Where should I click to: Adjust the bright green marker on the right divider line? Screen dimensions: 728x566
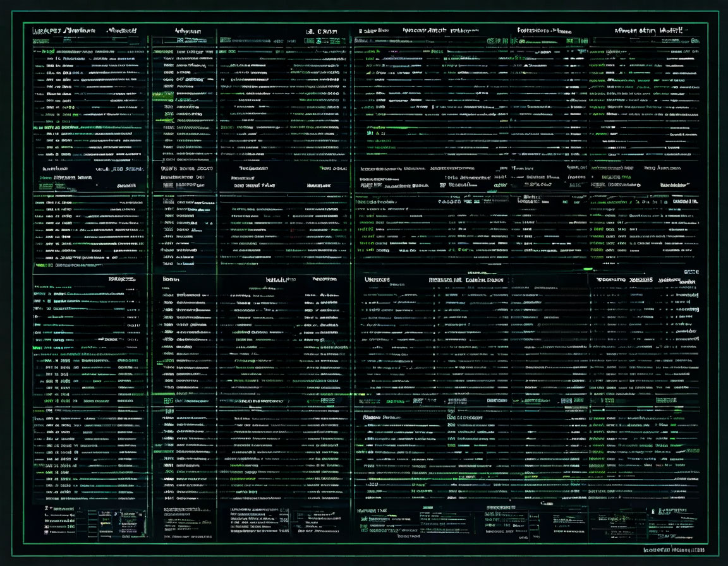click(588, 269)
